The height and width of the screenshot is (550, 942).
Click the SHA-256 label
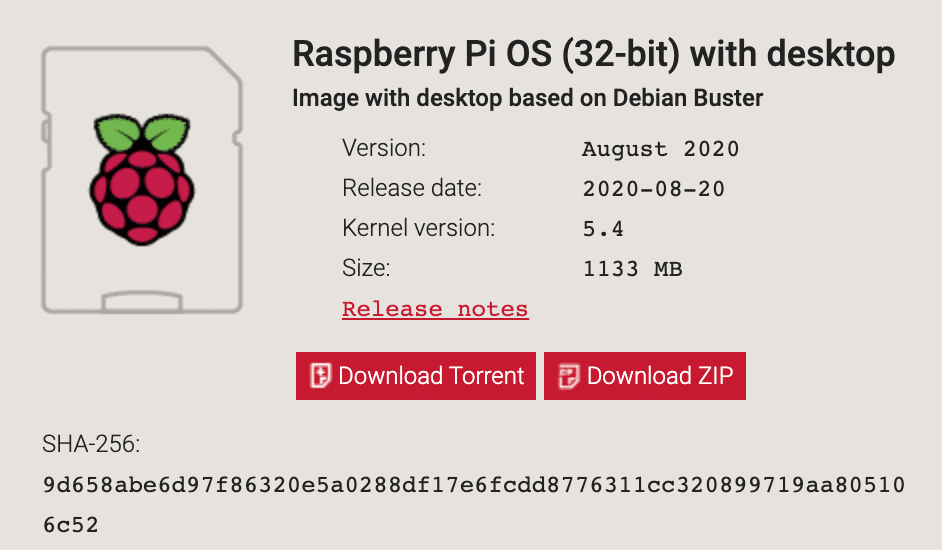(91, 444)
